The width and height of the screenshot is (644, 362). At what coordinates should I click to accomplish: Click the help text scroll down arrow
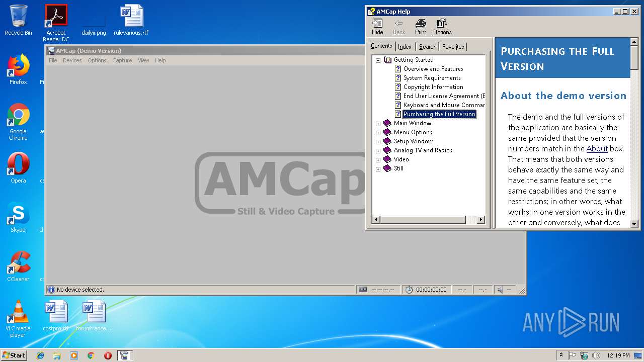[634, 224]
